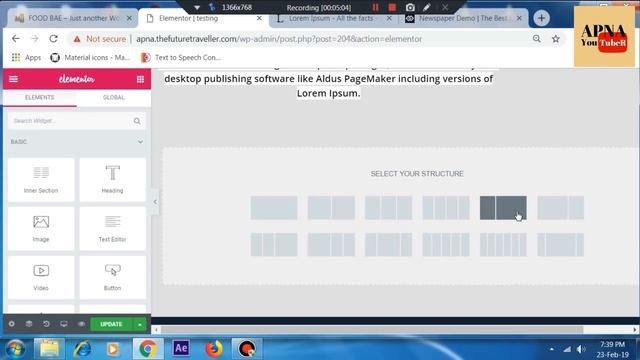The width and height of the screenshot is (640, 360).
Task: Open the system volume icon
Action: 580,349
